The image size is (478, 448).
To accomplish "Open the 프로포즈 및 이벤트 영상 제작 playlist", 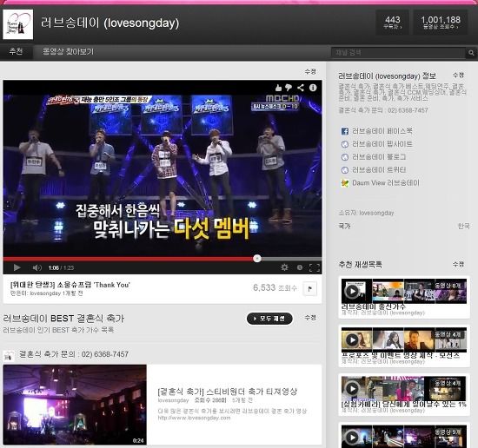I will (x=404, y=346).
